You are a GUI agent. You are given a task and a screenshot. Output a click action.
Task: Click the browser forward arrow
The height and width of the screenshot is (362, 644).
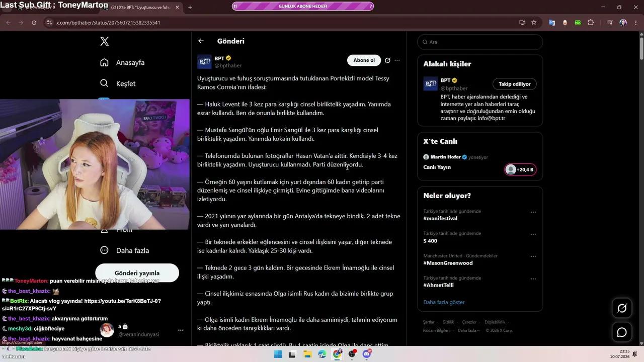tap(21, 23)
